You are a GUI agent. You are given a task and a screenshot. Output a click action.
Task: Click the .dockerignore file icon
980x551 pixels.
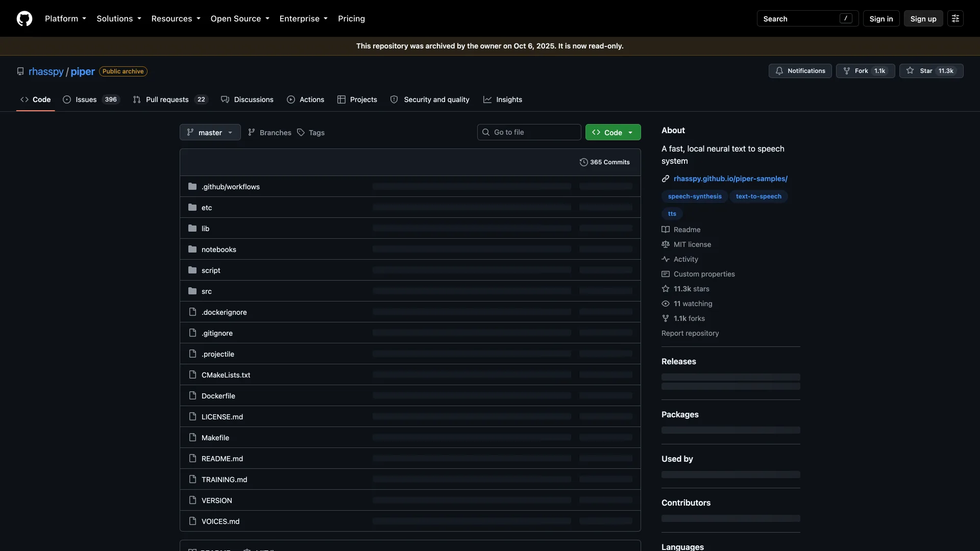tap(192, 312)
